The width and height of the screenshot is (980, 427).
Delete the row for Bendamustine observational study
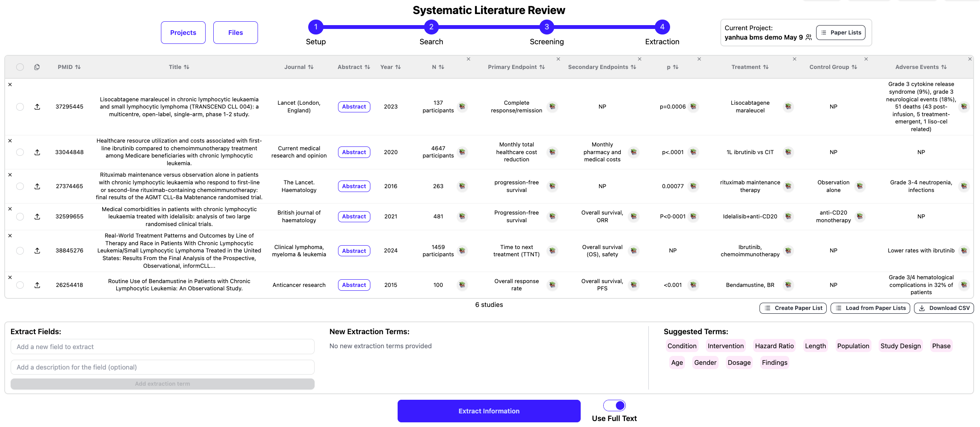click(10, 278)
